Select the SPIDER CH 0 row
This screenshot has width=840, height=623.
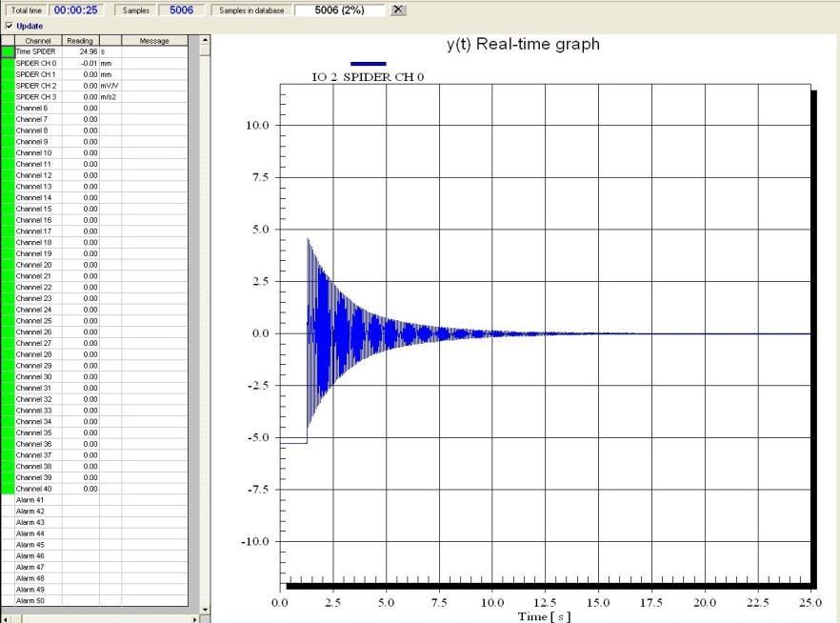[x=94, y=63]
